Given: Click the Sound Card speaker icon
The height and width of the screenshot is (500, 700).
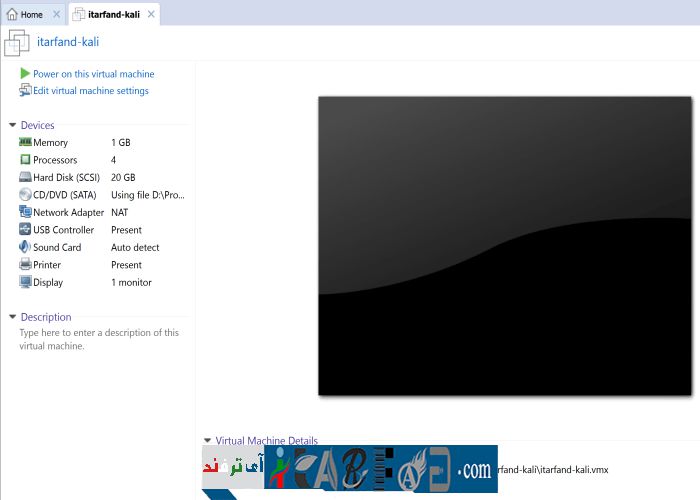Looking at the screenshot, I should coord(25,247).
